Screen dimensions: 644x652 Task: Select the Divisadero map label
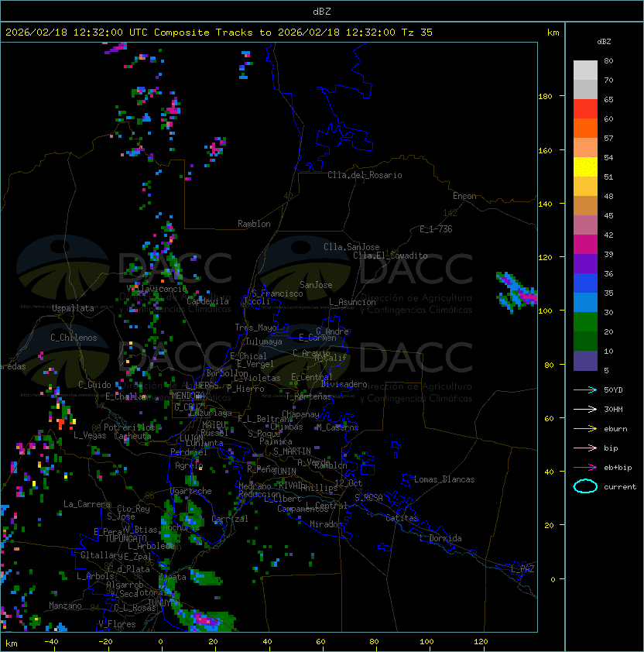[x=344, y=384]
